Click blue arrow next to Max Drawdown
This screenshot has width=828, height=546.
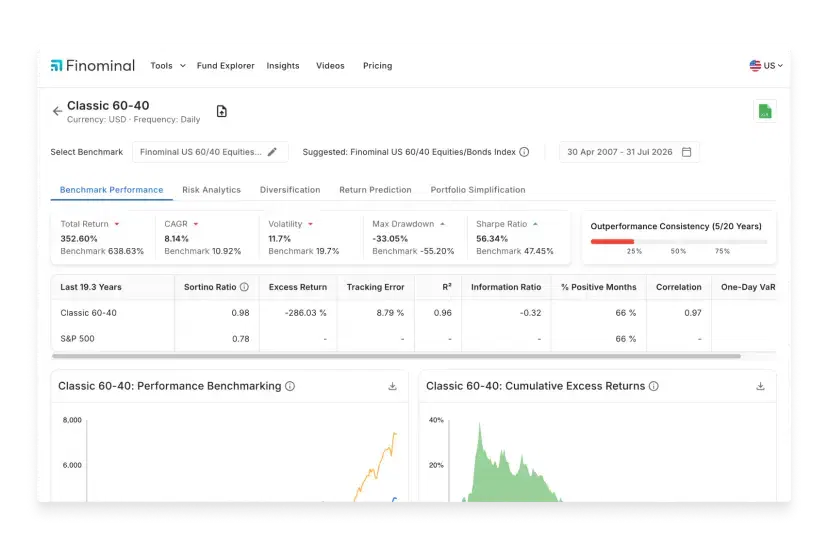pyautogui.click(x=443, y=224)
